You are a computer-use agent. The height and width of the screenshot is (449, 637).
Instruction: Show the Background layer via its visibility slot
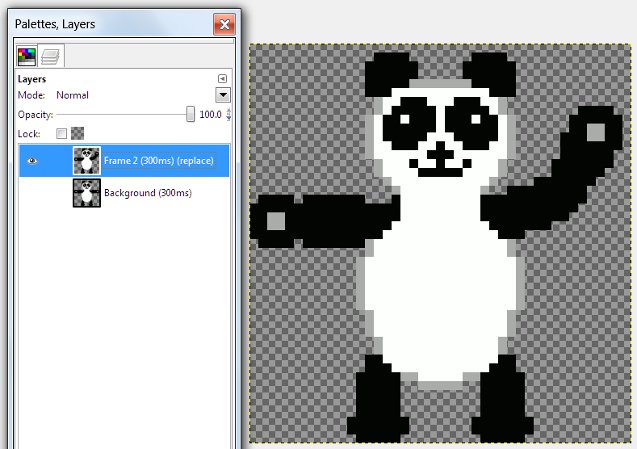(31, 192)
